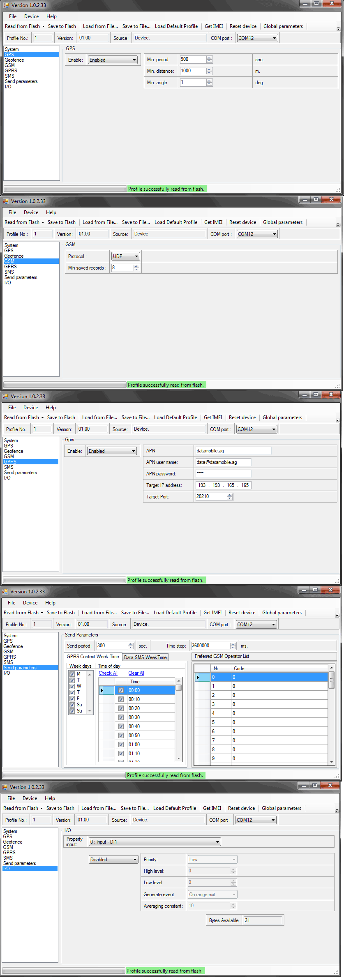
Task: Click row selector arrow beside 00:00 time
Action: pyautogui.click(x=102, y=690)
